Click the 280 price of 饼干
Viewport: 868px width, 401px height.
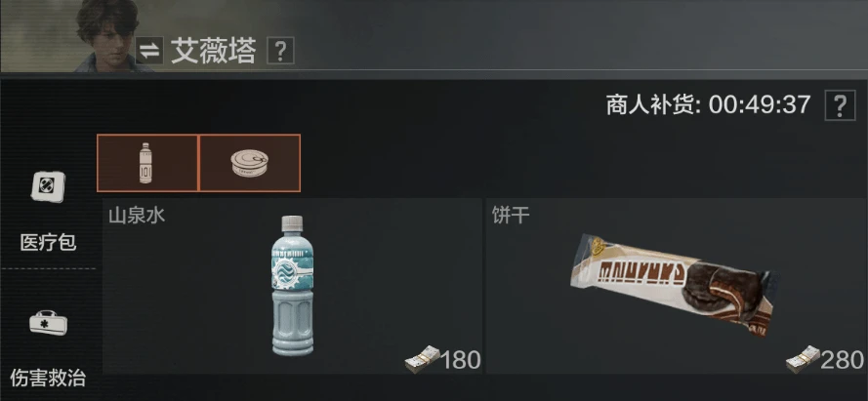pos(842,360)
